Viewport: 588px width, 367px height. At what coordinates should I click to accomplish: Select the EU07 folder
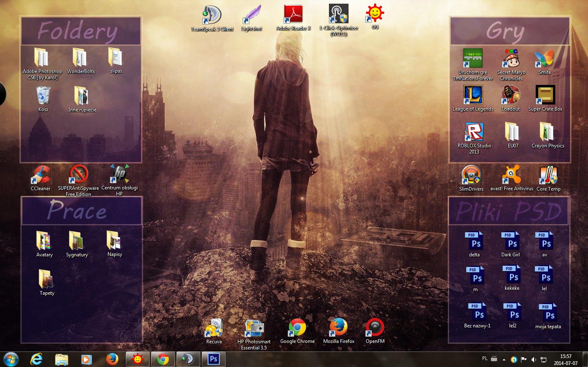point(513,135)
